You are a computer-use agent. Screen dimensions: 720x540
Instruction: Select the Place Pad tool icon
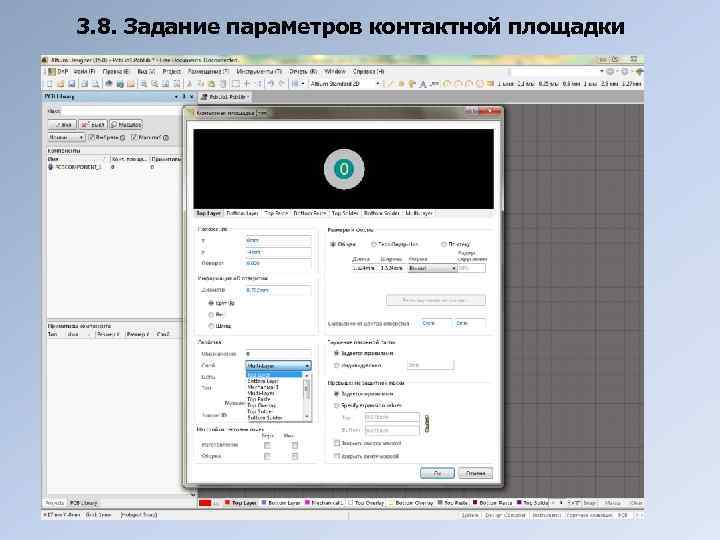tap(401, 84)
